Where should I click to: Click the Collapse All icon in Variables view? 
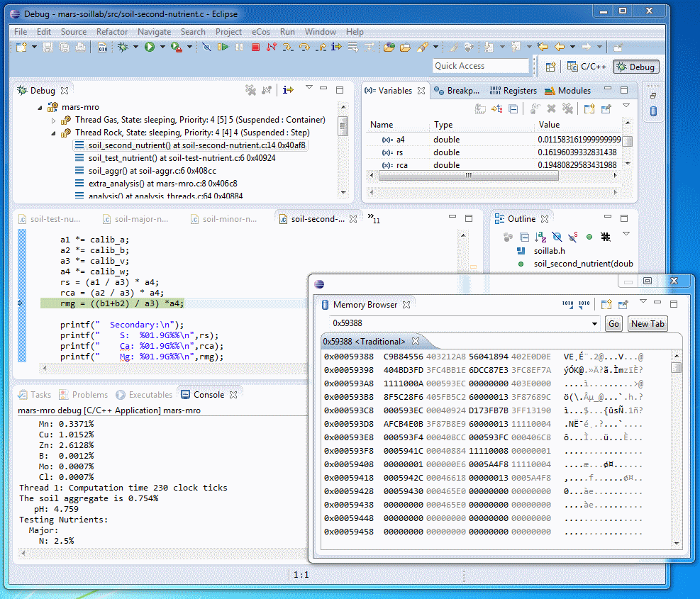click(513, 108)
